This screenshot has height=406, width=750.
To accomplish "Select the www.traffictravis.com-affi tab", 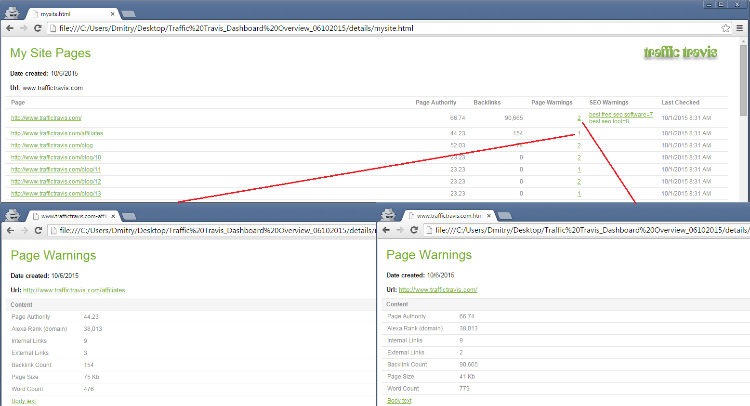I will (72, 216).
